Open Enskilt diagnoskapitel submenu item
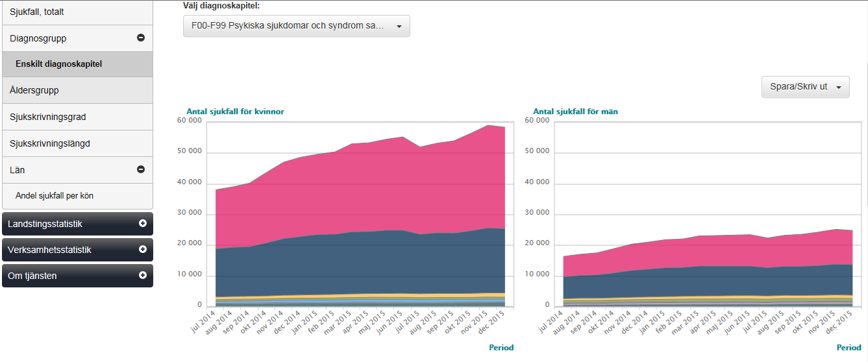Image resolution: width=868 pixels, height=362 pixels. coord(77,64)
